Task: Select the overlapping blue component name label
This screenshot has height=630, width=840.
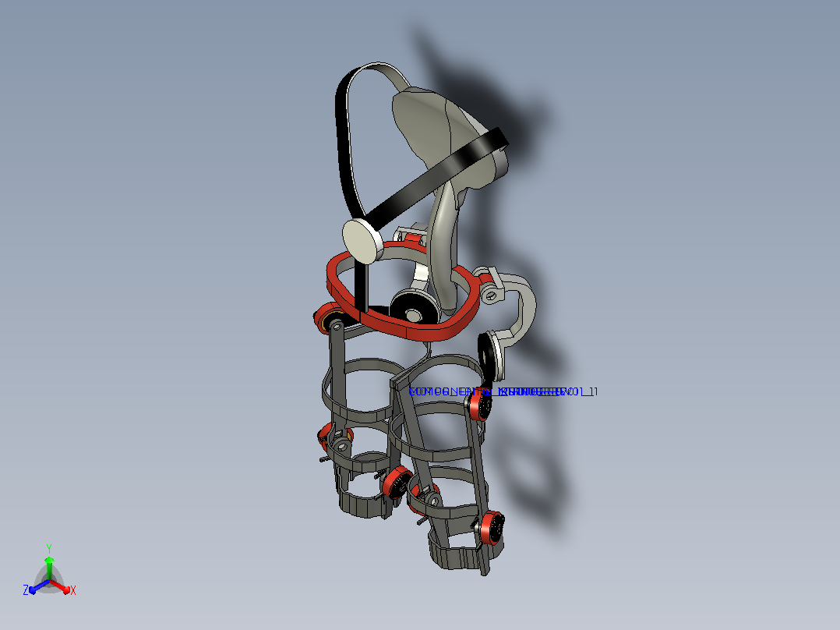Action: click(x=503, y=392)
